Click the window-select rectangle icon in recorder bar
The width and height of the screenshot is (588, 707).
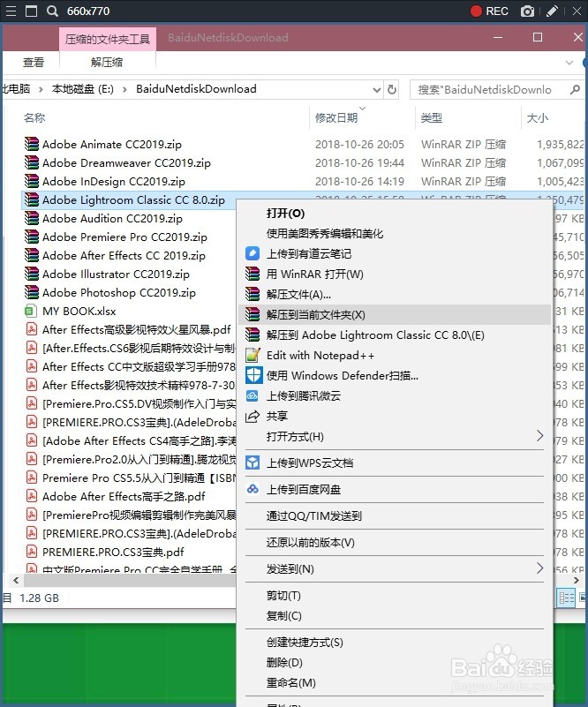[x=31, y=11]
